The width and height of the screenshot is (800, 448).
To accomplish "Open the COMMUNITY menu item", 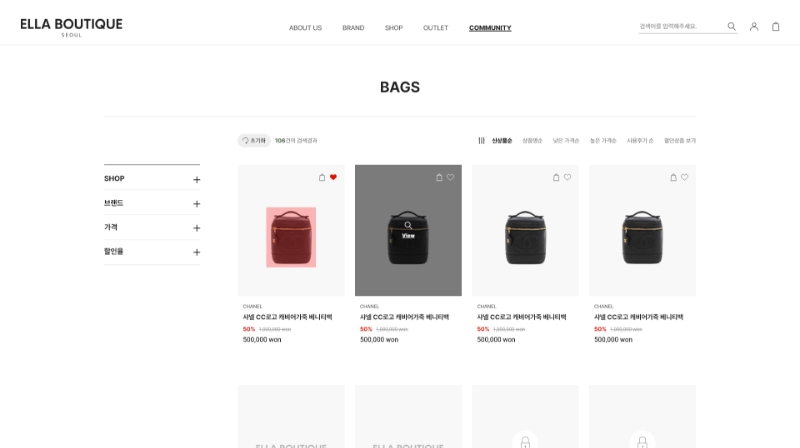I will coord(490,28).
